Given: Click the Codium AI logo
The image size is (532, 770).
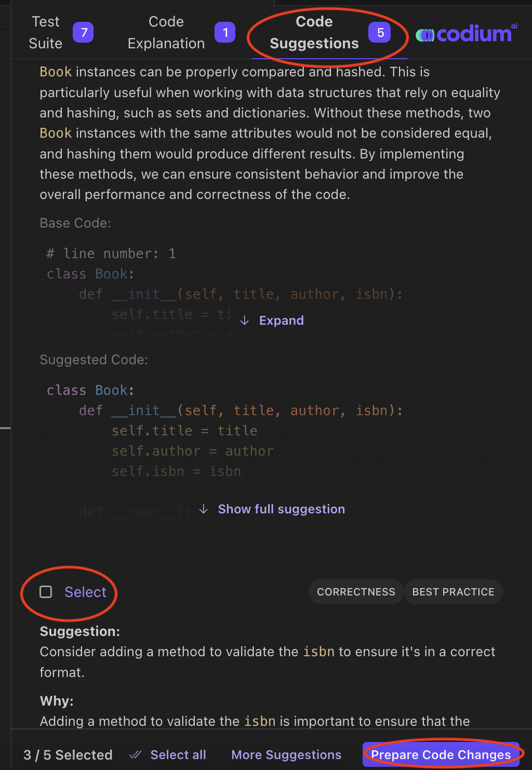Looking at the screenshot, I should coord(467,34).
